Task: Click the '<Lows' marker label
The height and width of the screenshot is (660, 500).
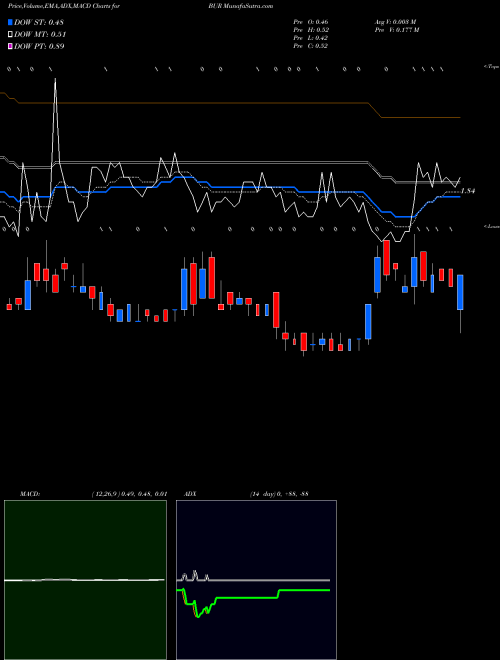Action: pyautogui.click(x=492, y=226)
